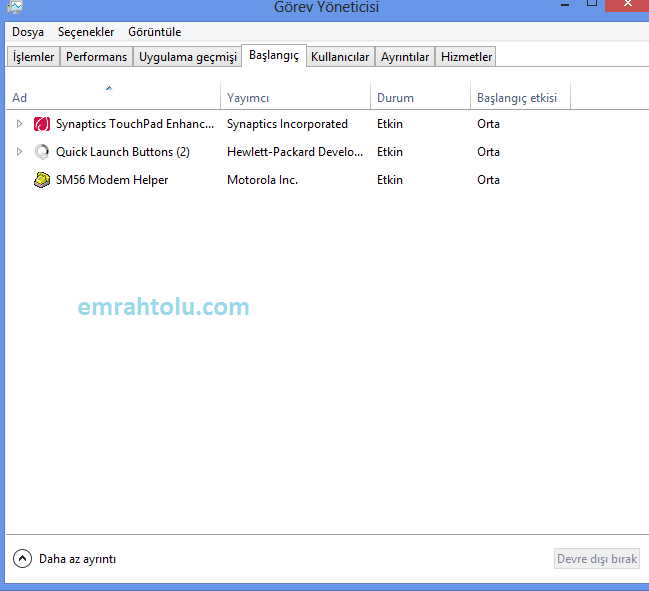
Task: Switch to the Performans tab
Action: 96,57
